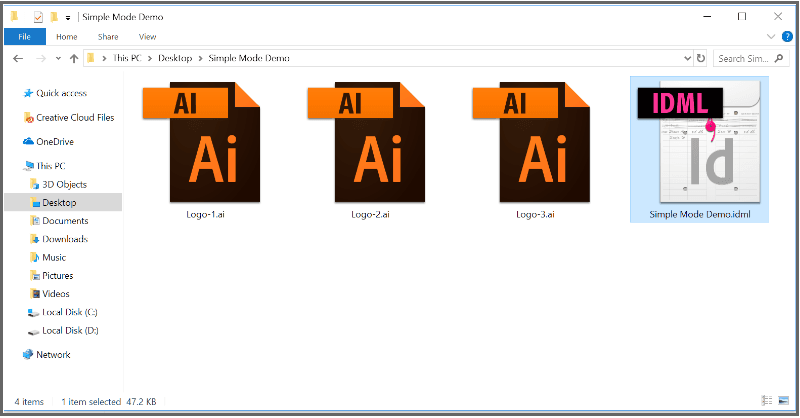
Task: Open Help with the question mark icon
Action: click(x=787, y=36)
